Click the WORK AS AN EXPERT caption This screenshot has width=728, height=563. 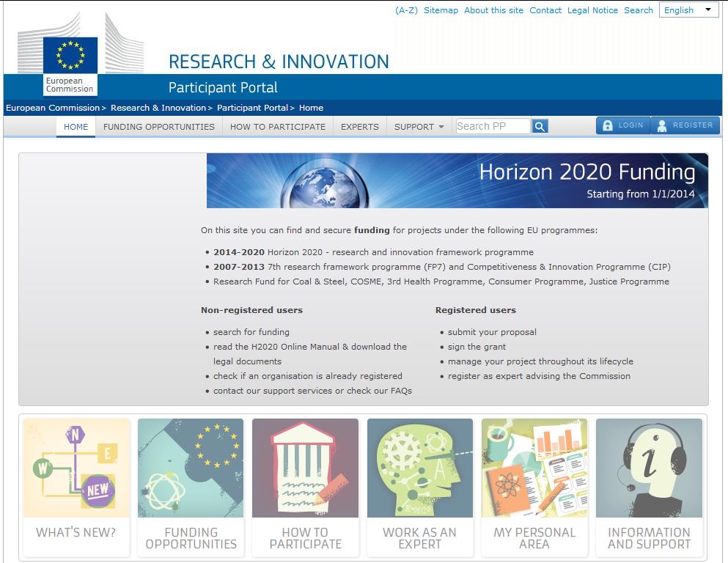click(x=419, y=538)
